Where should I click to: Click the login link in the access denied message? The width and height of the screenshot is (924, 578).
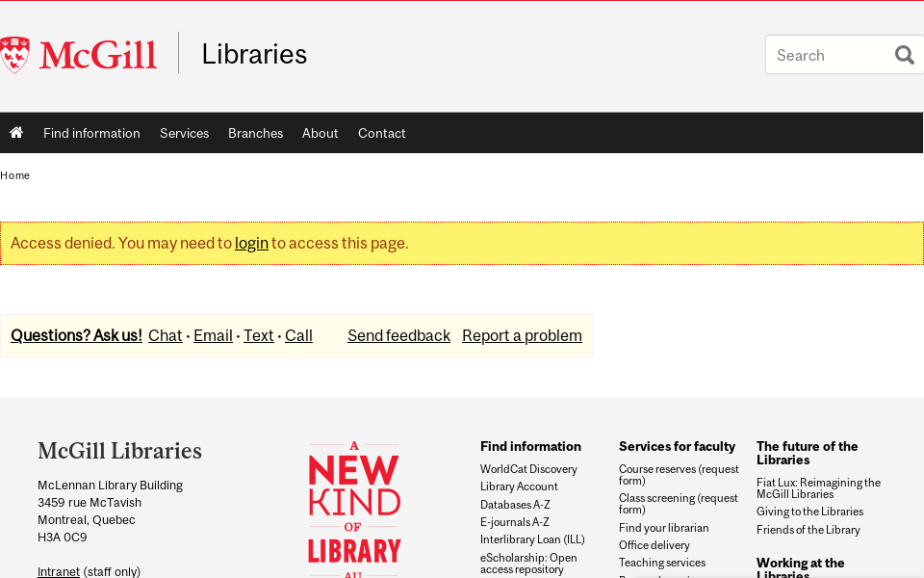(x=252, y=243)
